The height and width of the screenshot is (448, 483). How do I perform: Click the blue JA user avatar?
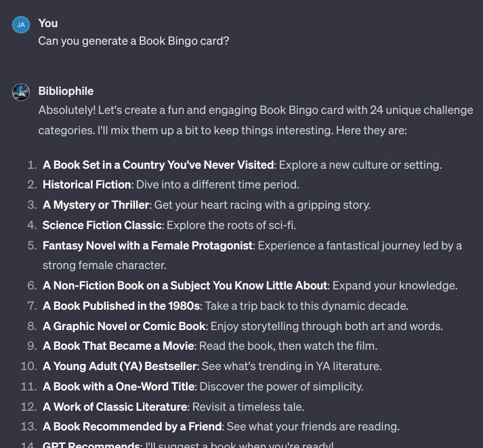[x=21, y=24]
